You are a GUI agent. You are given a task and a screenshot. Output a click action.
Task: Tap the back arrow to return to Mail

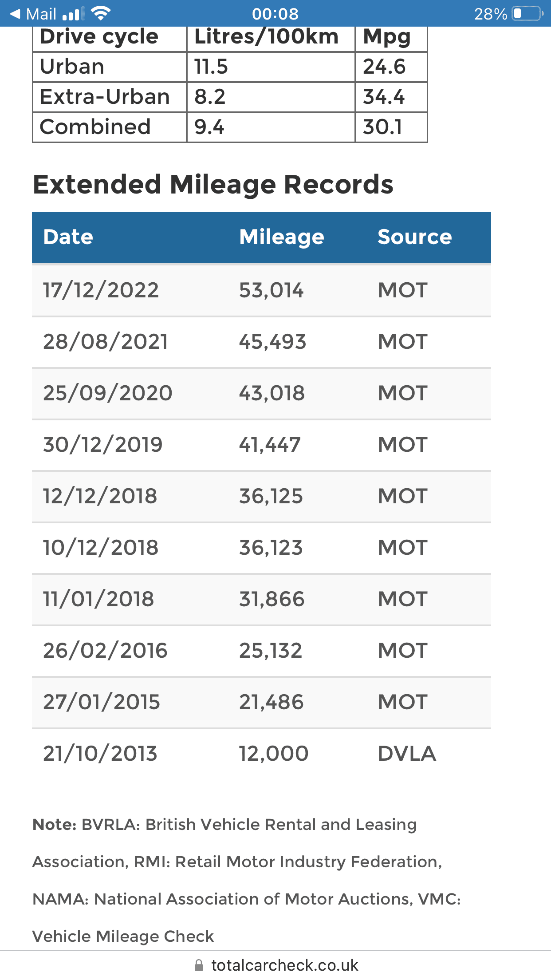point(15,14)
